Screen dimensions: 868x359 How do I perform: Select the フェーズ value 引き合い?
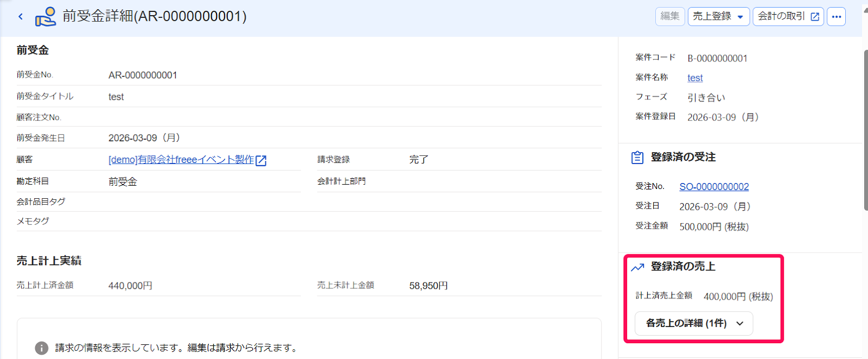pyautogui.click(x=706, y=98)
